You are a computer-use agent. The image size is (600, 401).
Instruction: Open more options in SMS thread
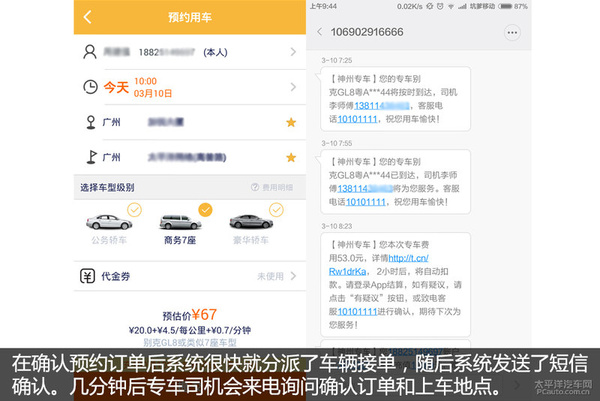pyautogui.click(x=512, y=33)
